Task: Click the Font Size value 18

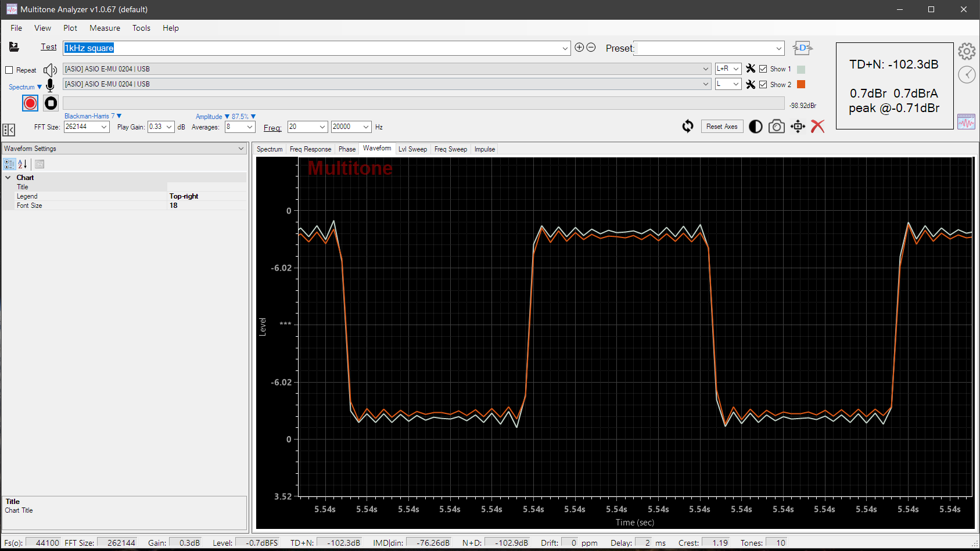Action: coord(207,206)
